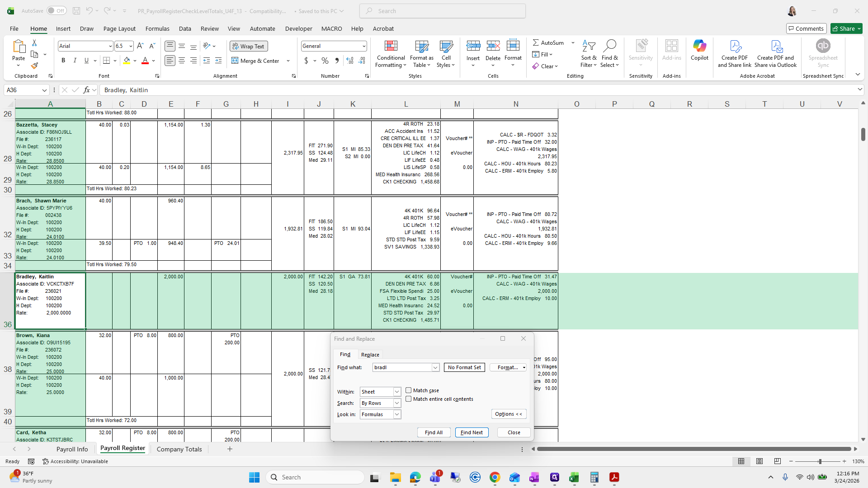Open the Formulas ribbon tab

tap(157, 28)
